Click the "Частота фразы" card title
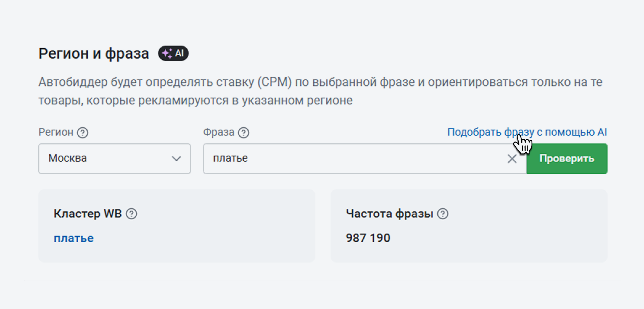Image resolution: width=644 pixels, height=309 pixels. [390, 214]
